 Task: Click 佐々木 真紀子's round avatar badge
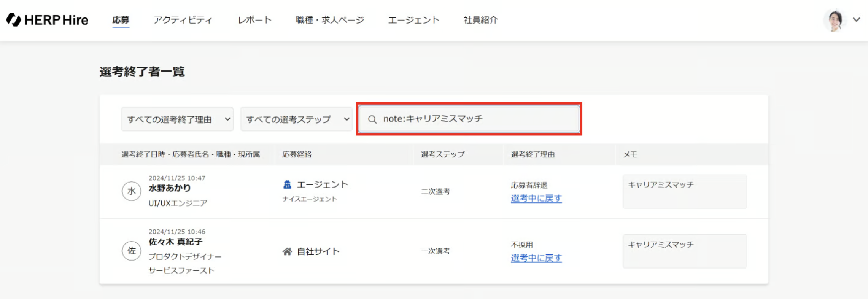[x=131, y=251]
